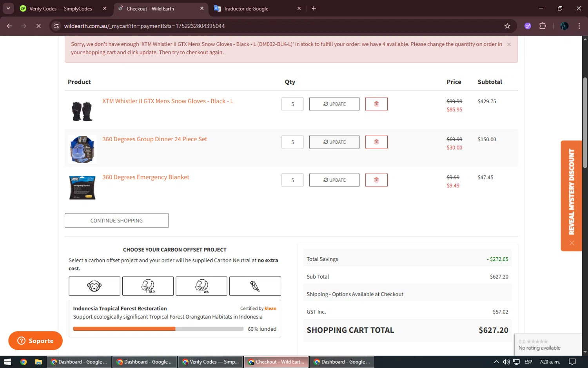Open the network icon in system tray
Viewport: 588px width, 368px height.
pyautogui.click(x=516, y=362)
